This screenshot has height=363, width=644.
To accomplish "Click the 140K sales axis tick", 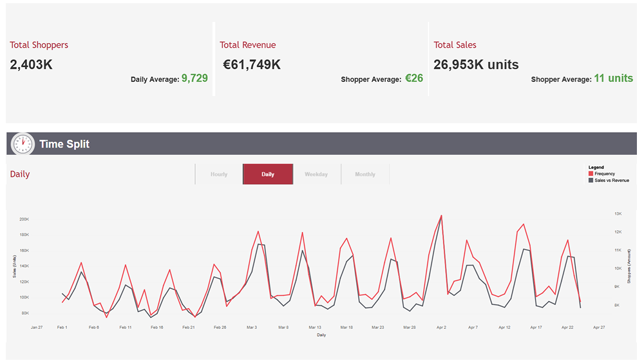I will 24,266.
